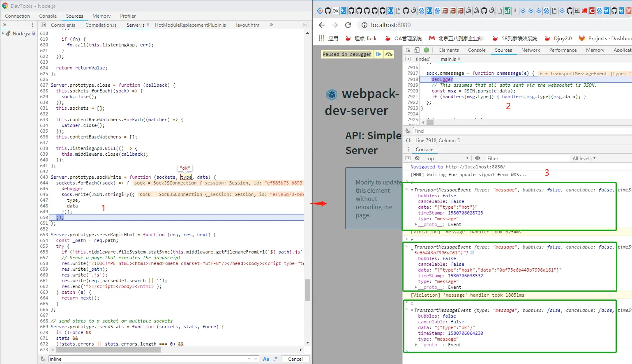Hide navigator in Node.js DevTools Sources
The width and height of the screenshot is (632, 364).
pos(43,25)
